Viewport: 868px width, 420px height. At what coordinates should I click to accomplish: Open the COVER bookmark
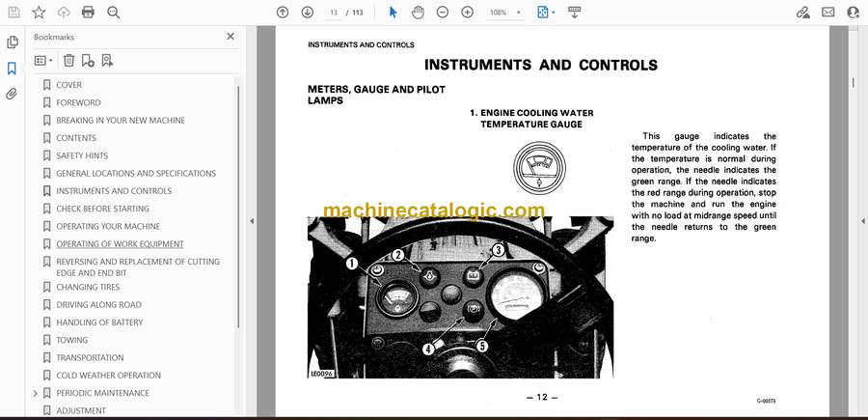tap(68, 85)
